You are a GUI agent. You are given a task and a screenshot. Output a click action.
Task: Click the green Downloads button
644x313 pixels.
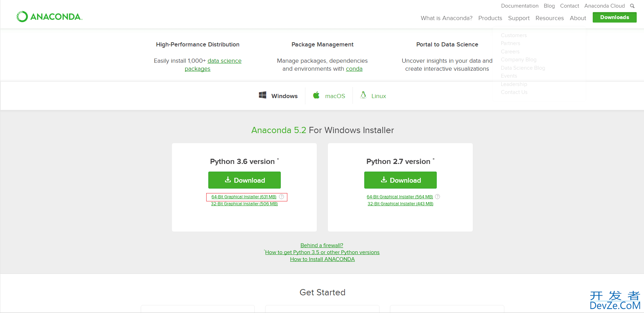pyautogui.click(x=615, y=17)
